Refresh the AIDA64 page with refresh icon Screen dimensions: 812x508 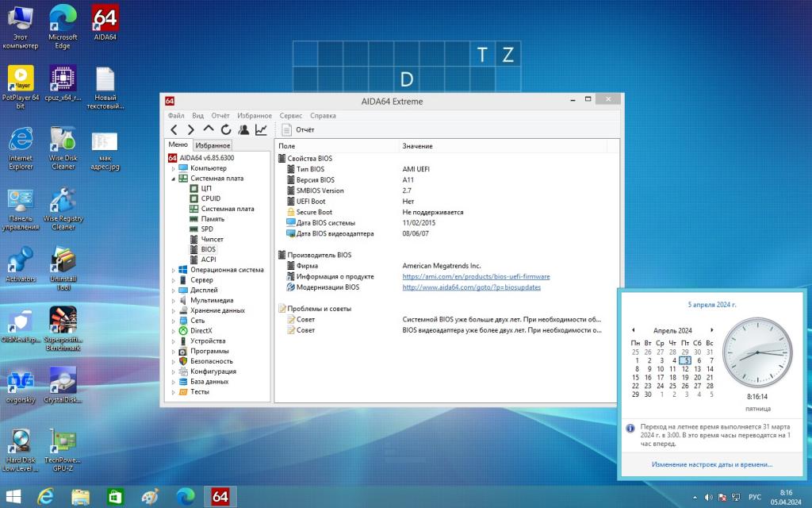[x=226, y=129]
